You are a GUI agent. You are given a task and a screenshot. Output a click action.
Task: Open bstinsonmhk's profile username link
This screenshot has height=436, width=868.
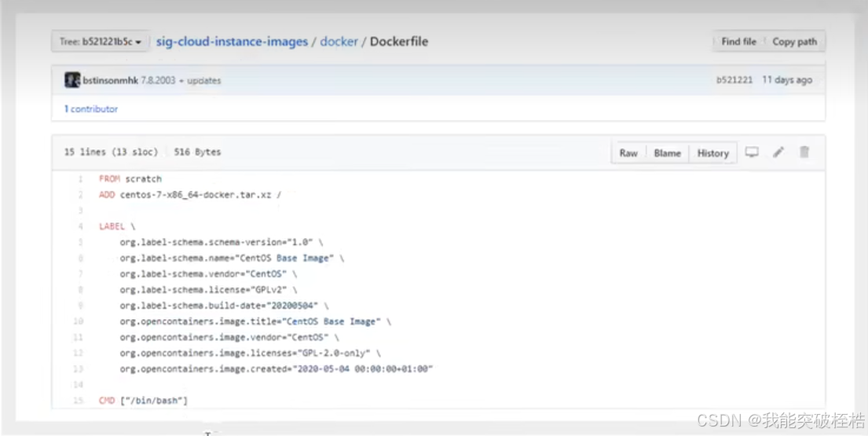coord(111,80)
